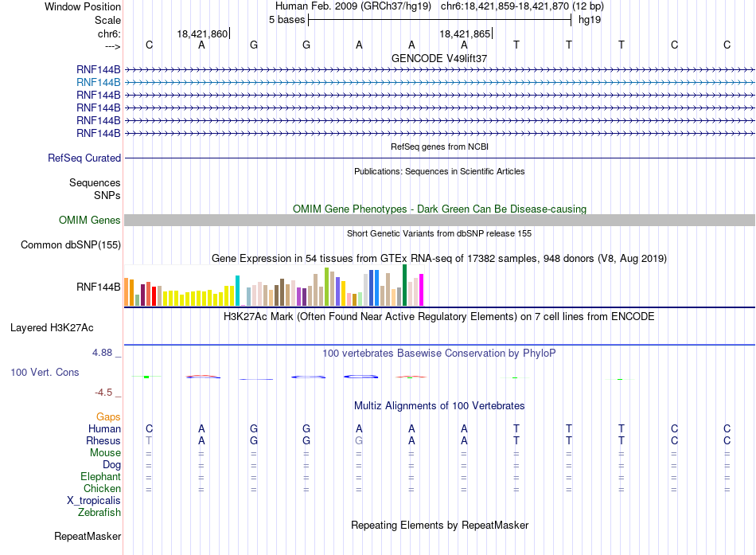Click the Gaps label in Multiz track
The image size is (756, 555).
coord(108,417)
